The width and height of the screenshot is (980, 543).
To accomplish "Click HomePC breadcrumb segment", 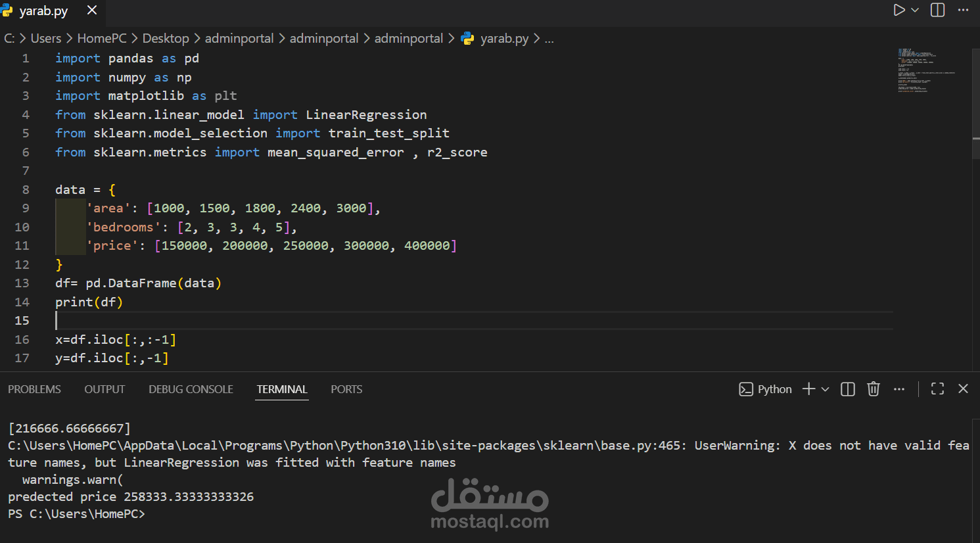I will tap(102, 38).
